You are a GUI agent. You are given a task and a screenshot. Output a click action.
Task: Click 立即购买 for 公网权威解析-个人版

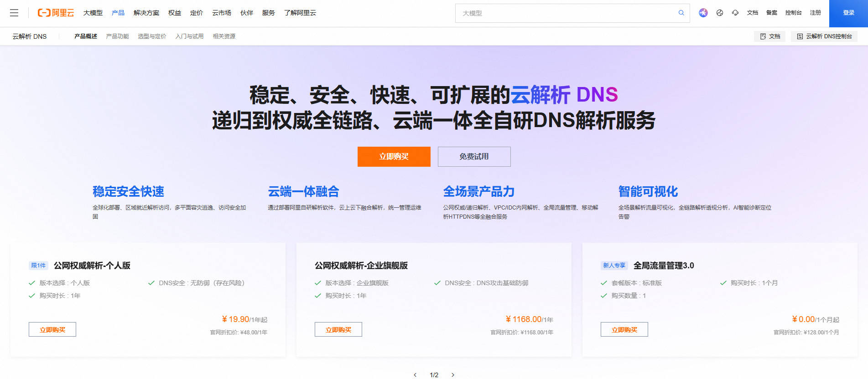52,329
